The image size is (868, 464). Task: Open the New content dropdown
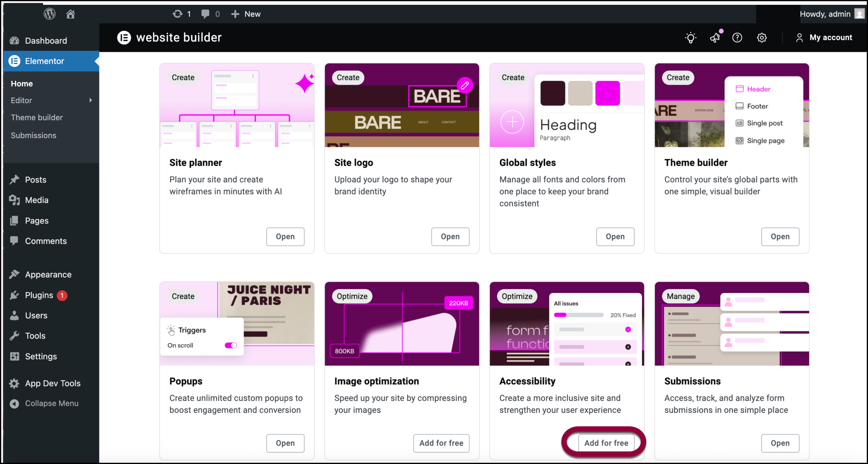(246, 14)
